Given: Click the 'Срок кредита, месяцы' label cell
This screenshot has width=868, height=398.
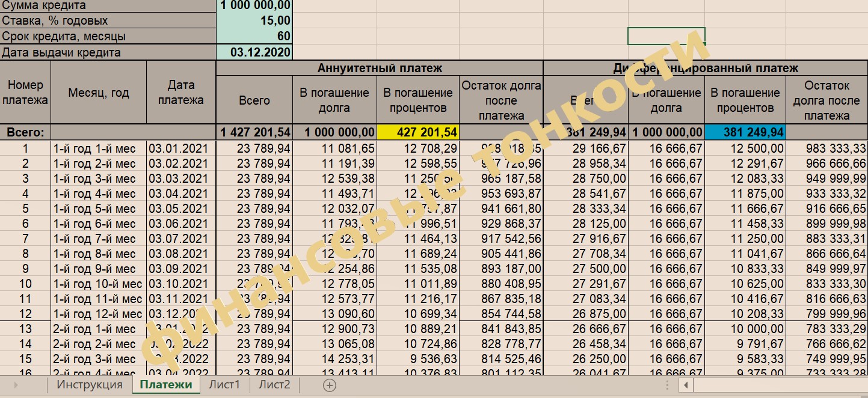Looking at the screenshot, I should coord(108,36).
